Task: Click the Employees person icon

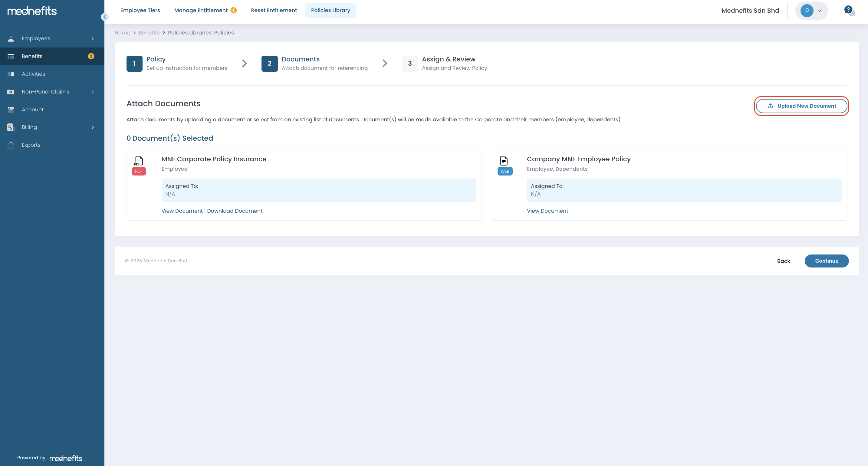Action: coord(11,39)
